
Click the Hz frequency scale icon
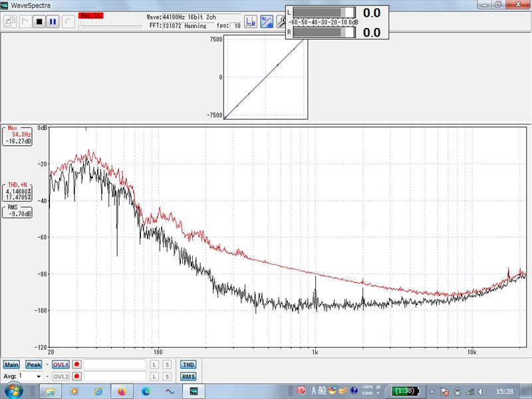pyautogui.click(x=266, y=21)
